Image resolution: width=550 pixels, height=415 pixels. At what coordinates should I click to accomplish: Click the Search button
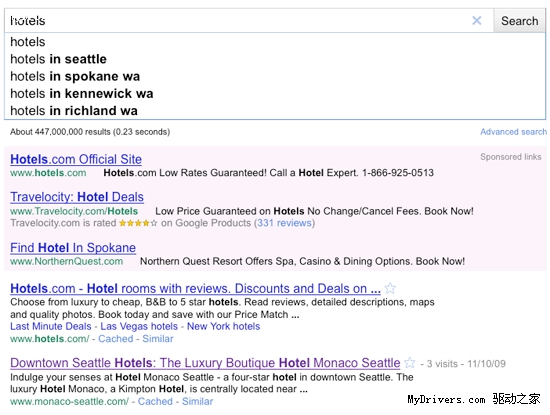[x=519, y=21]
